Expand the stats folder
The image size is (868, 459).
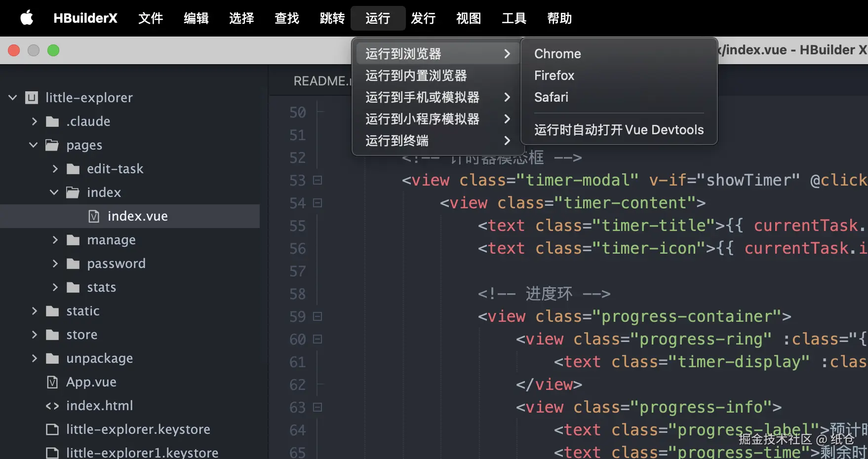pyautogui.click(x=55, y=287)
